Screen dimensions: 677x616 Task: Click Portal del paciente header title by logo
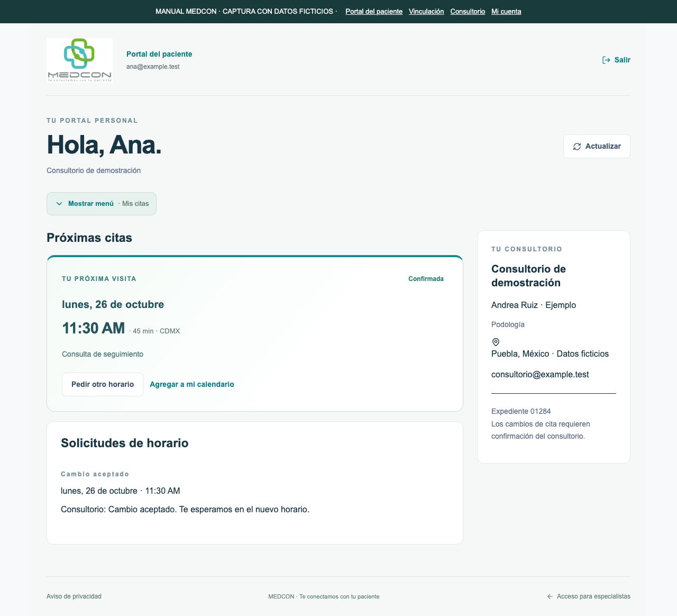(159, 54)
